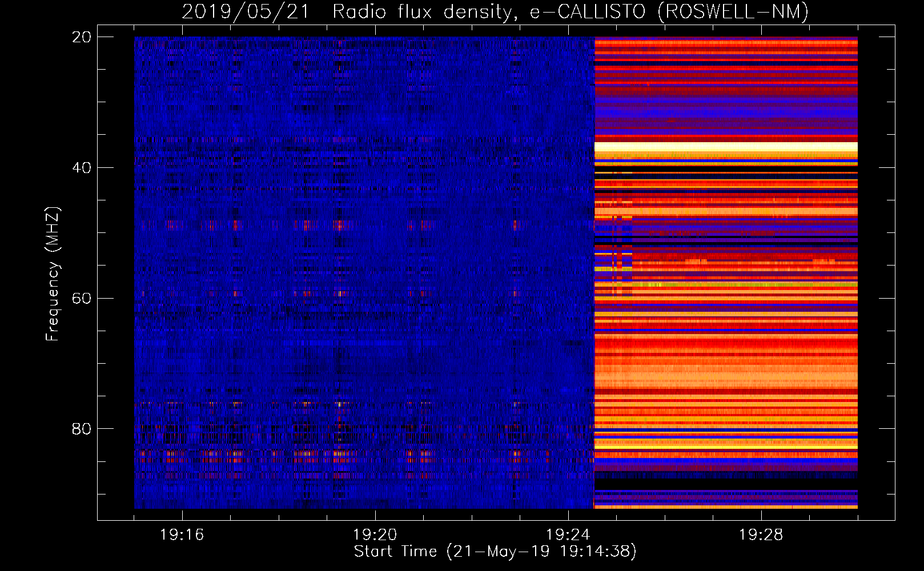Image resolution: width=924 pixels, height=571 pixels.
Task: Click the 60 frequency tick label
Action: 81,299
